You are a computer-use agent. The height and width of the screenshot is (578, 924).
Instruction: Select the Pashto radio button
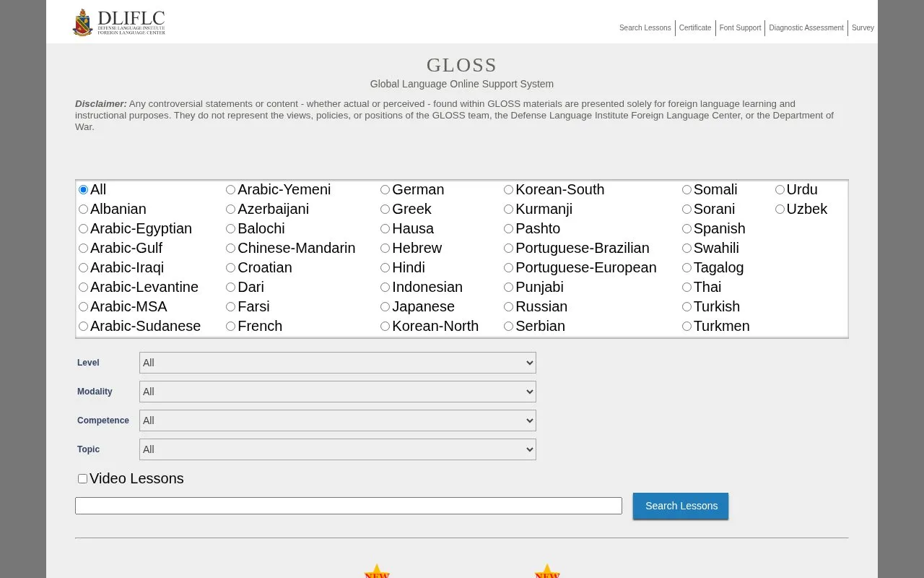pos(509,229)
